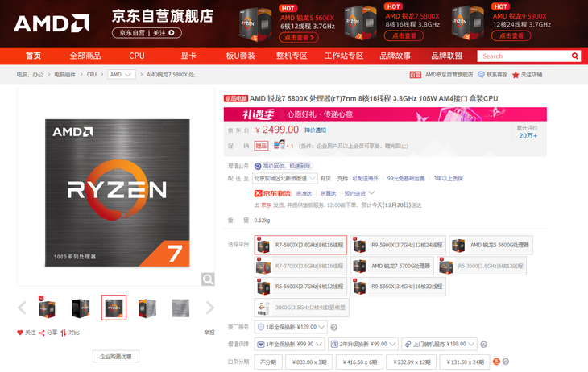Open 2年升级换新 ¥99.00 dropdown

pos(363,344)
